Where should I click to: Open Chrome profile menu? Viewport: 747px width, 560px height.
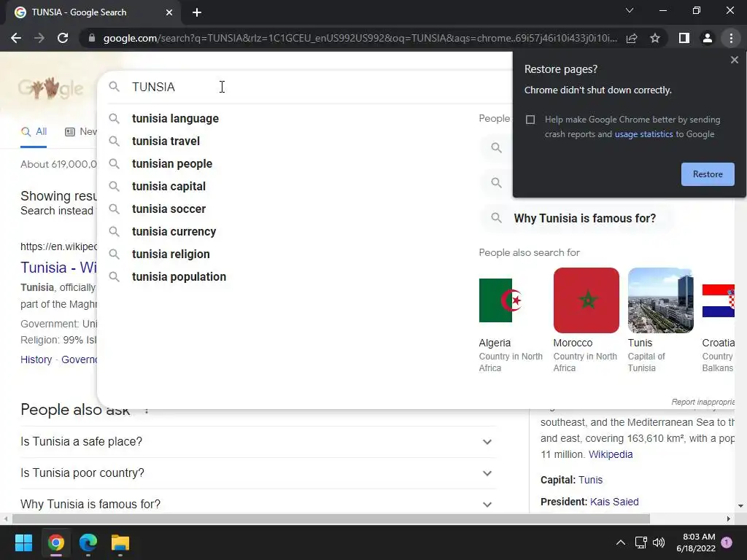[708, 38]
